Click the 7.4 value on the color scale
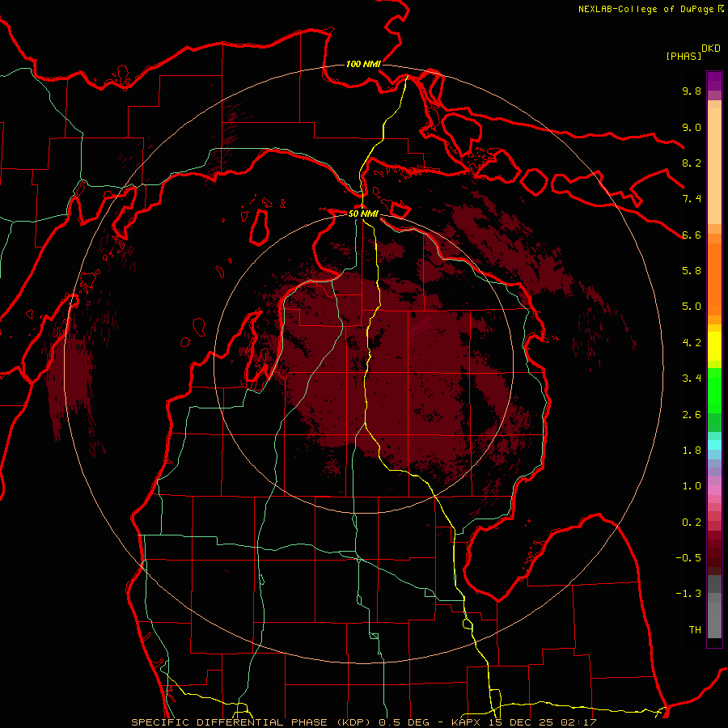This screenshot has width=728, height=728. (692, 199)
